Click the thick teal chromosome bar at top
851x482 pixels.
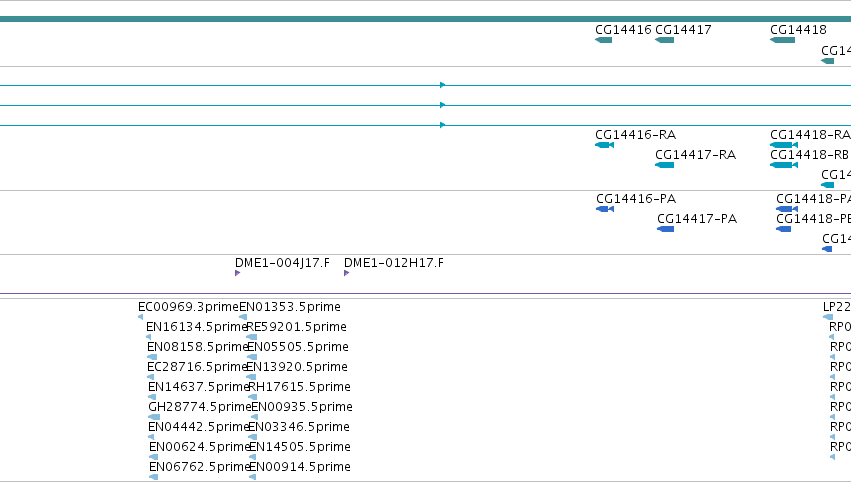[x=426, y=19]
